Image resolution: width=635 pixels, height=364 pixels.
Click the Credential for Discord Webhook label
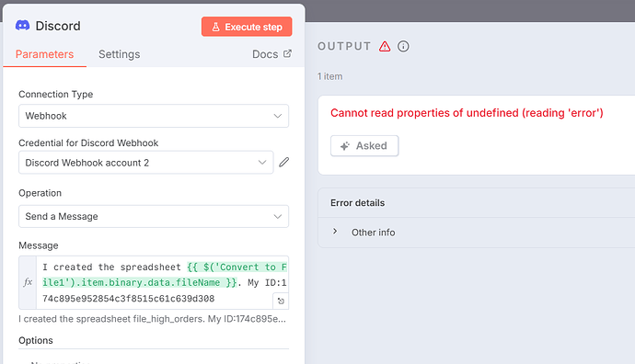pyautogui.click(x=88, y=142)
